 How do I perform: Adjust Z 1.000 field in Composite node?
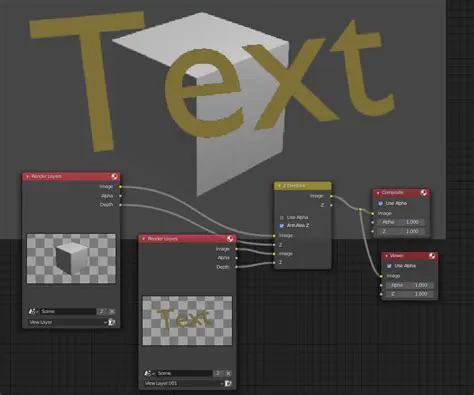[401, 231]
